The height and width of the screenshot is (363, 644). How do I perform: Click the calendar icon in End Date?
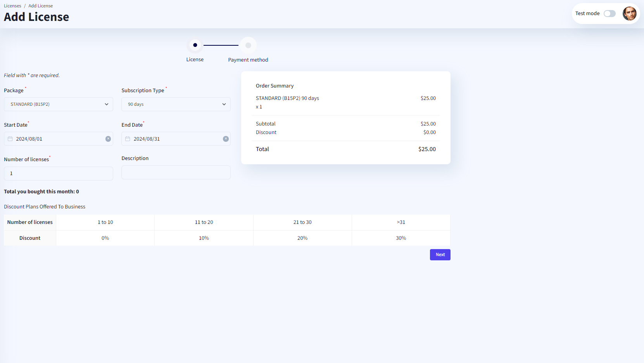[x=128, y=139]
